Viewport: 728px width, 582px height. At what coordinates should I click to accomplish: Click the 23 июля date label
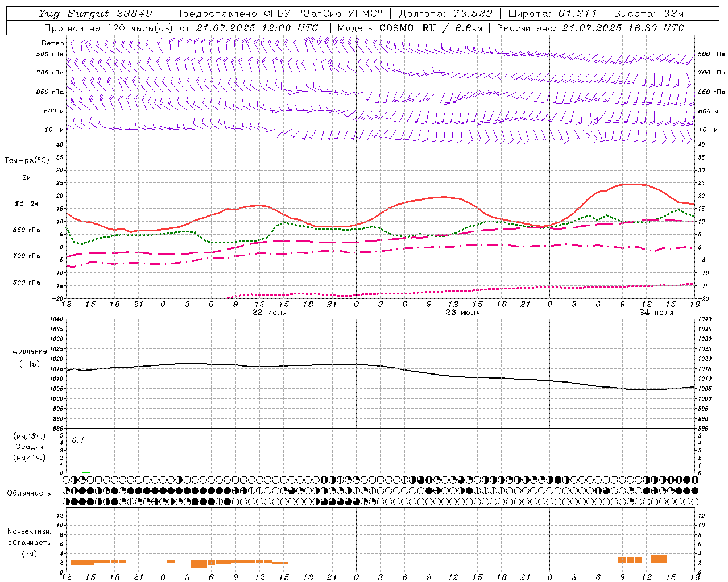click(x=462, y=313)
